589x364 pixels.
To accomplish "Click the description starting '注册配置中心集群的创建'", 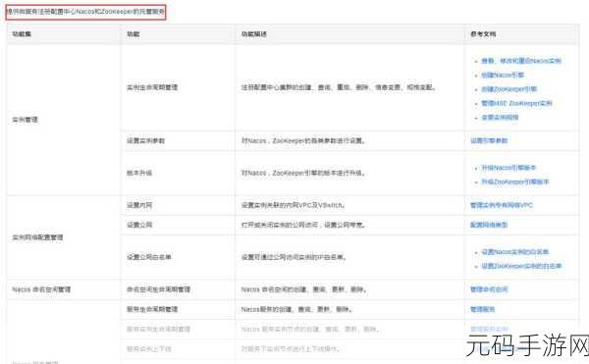I will [x=339, y=87].
